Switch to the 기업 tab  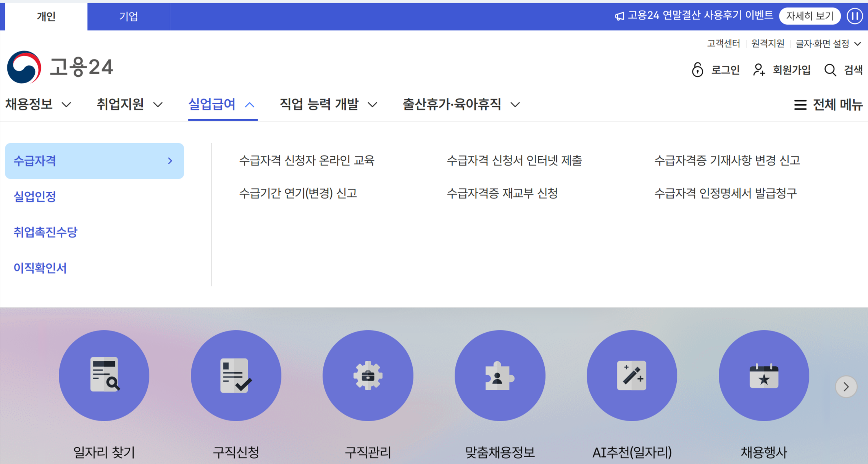point(128,16)
